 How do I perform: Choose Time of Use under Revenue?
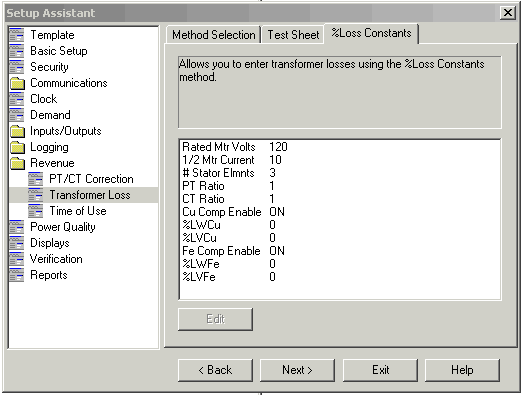pyautogui.click(x=78, y=211)
